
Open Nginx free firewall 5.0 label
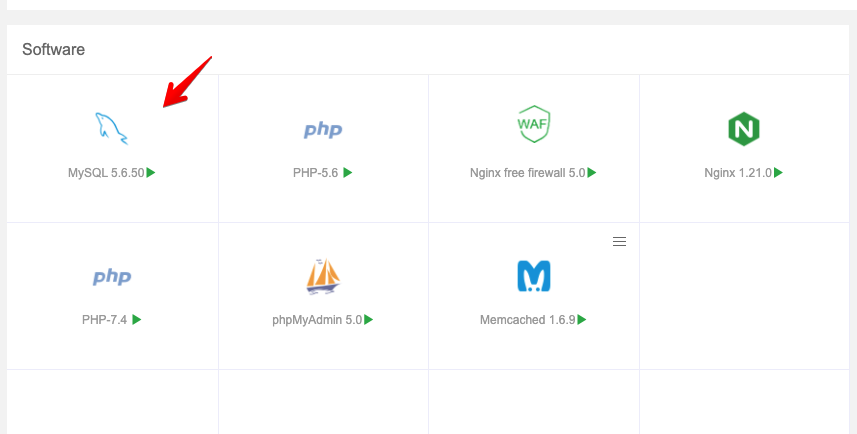(527, 173)
